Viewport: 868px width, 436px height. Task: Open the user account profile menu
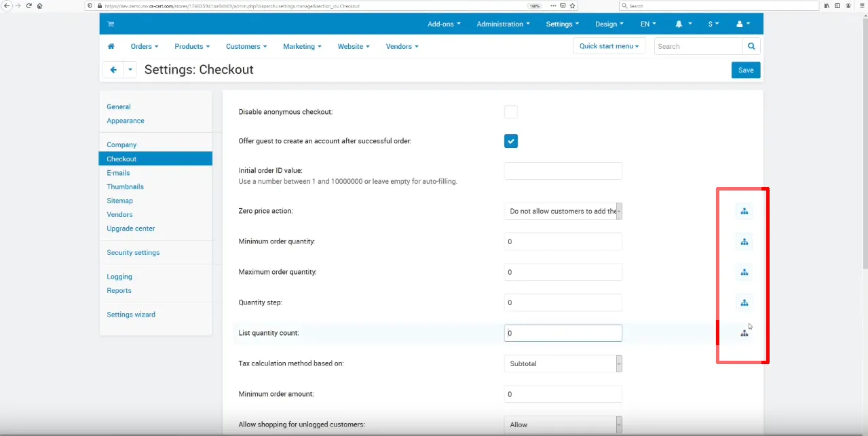tap(743, 24)
